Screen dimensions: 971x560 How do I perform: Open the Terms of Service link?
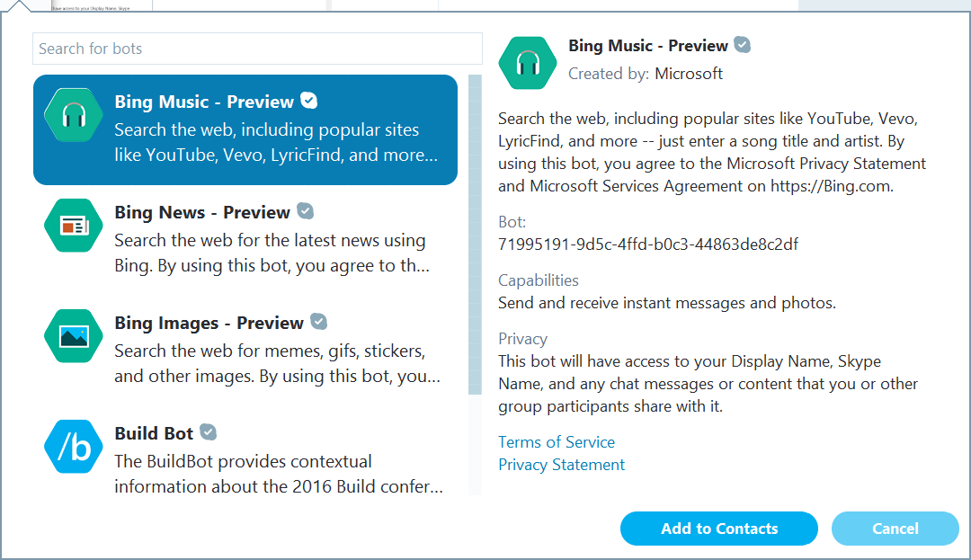click(557, 442)
